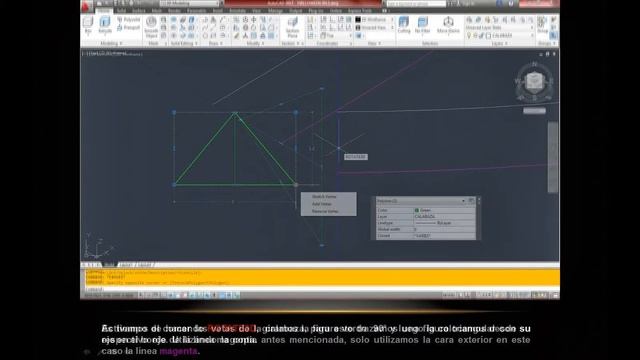Switch to the Surface ribbon tab

[139, 11]
